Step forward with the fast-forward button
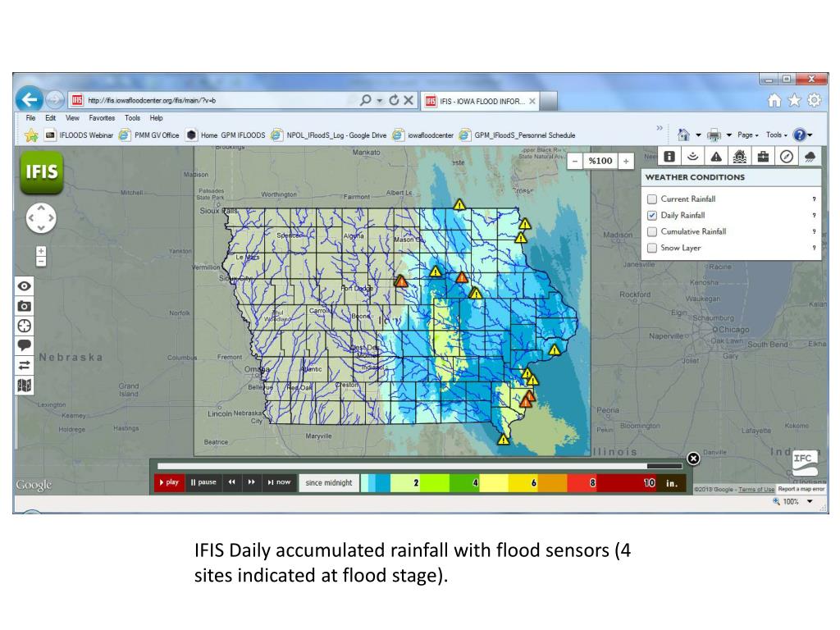The image size is (840, 630). [x=251, y=482]
